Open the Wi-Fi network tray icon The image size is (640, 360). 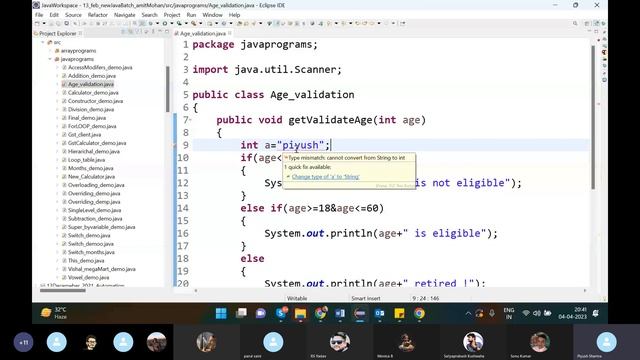(526, 313)
